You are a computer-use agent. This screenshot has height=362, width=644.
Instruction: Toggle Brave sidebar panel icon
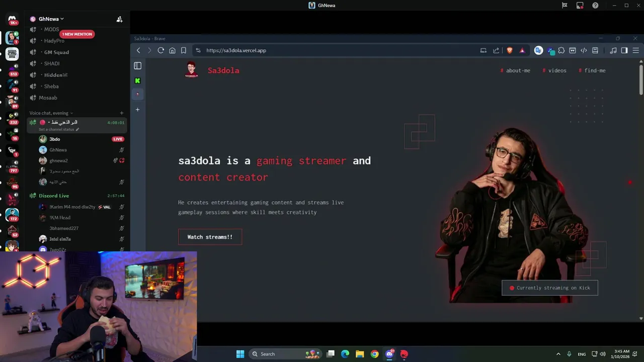[624, 50]
